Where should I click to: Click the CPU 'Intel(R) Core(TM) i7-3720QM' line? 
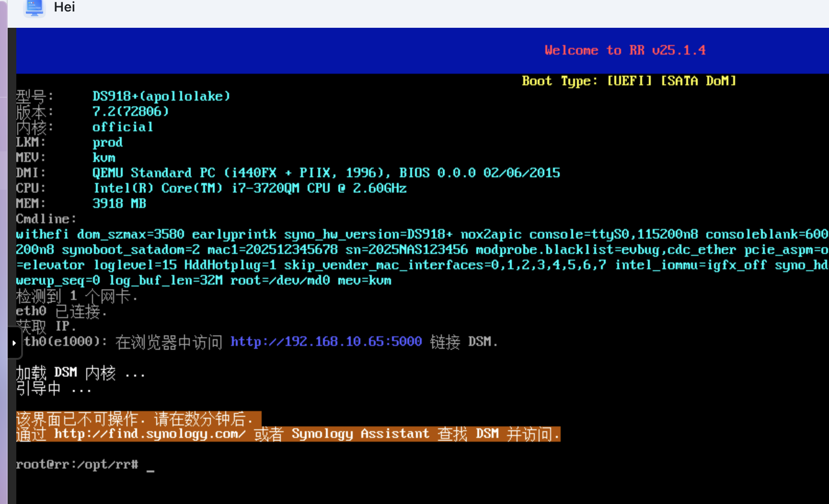[250, 188]
